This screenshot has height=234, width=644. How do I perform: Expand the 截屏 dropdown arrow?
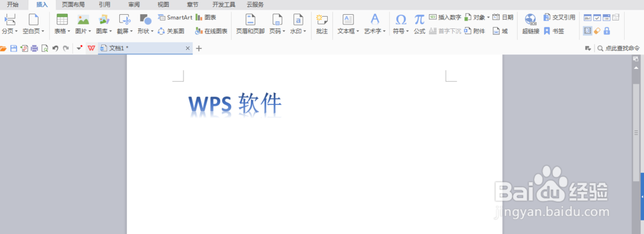(x=131, y=31)
